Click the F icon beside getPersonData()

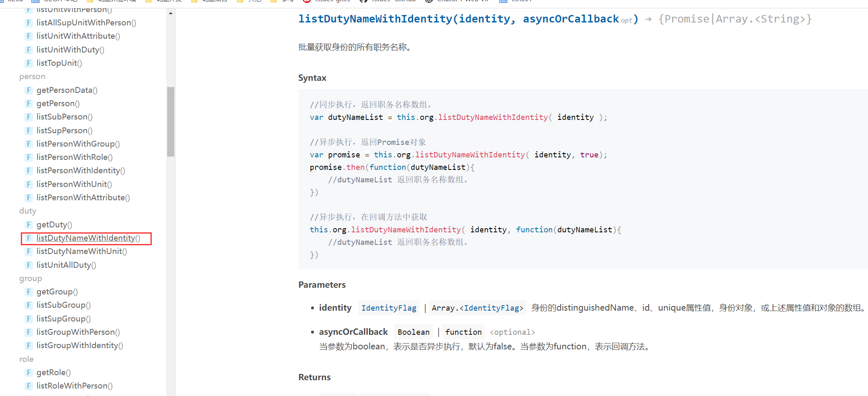click(x=29, y=90)
